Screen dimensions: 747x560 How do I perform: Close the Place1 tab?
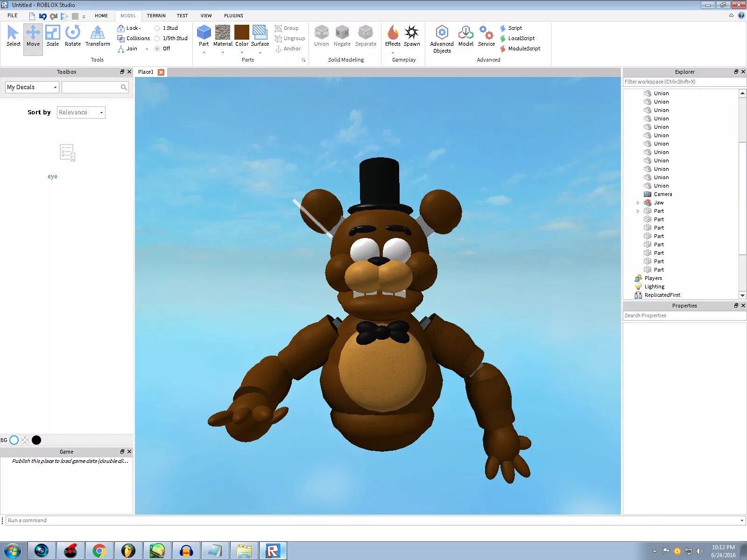[x=161, y=72]
